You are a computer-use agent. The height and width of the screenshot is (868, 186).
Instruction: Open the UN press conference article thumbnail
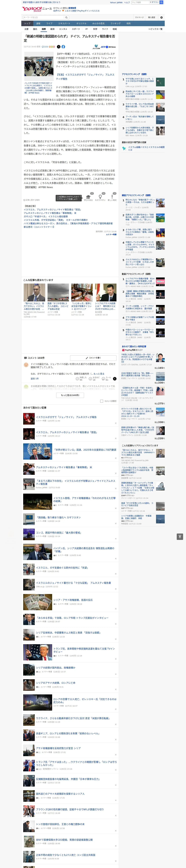(x=38, y=452)
